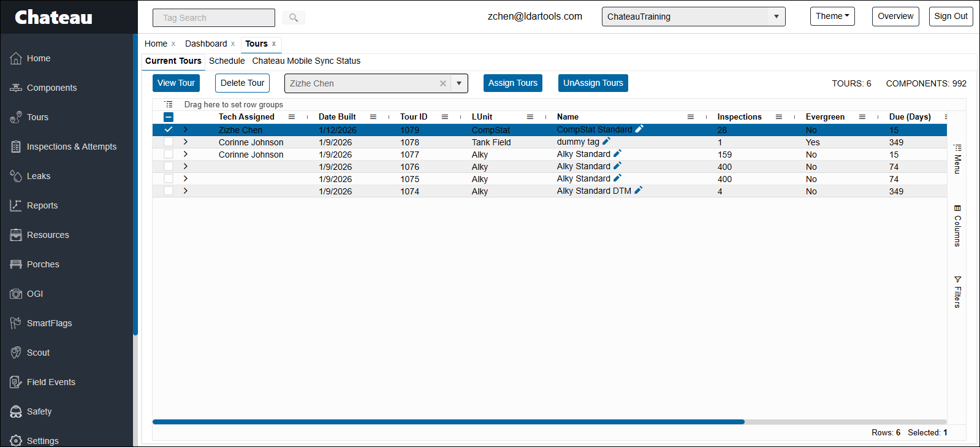Screen dimensions: 980x447
Task: Click the horizontal scrollbar below grid
Action: point(448,422)
